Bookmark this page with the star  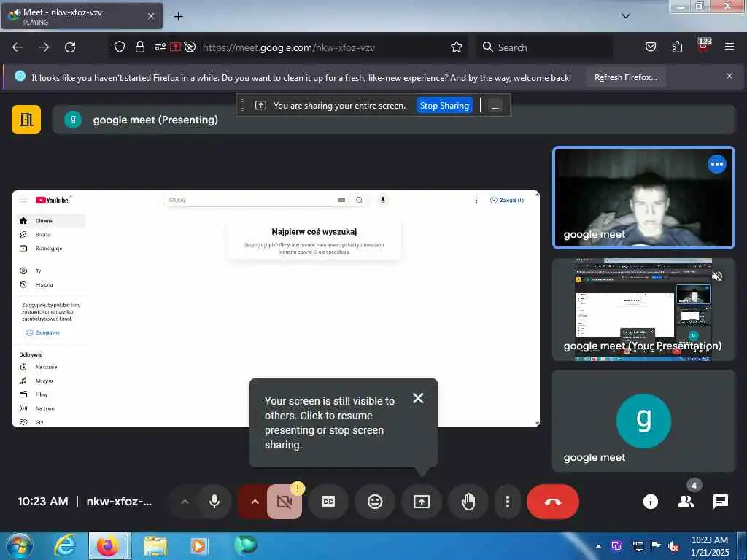pos(457,47)
